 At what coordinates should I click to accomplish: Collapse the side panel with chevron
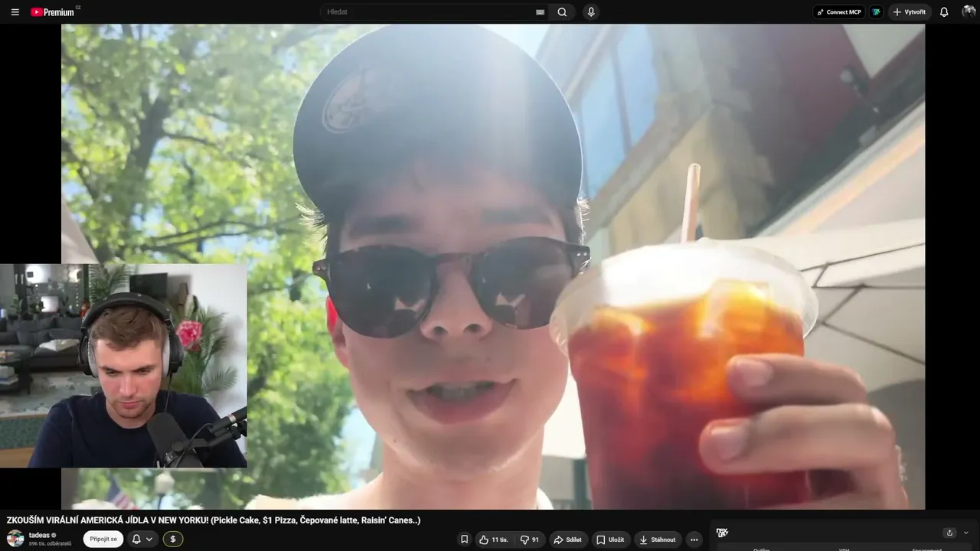click(x=966, y=533)
